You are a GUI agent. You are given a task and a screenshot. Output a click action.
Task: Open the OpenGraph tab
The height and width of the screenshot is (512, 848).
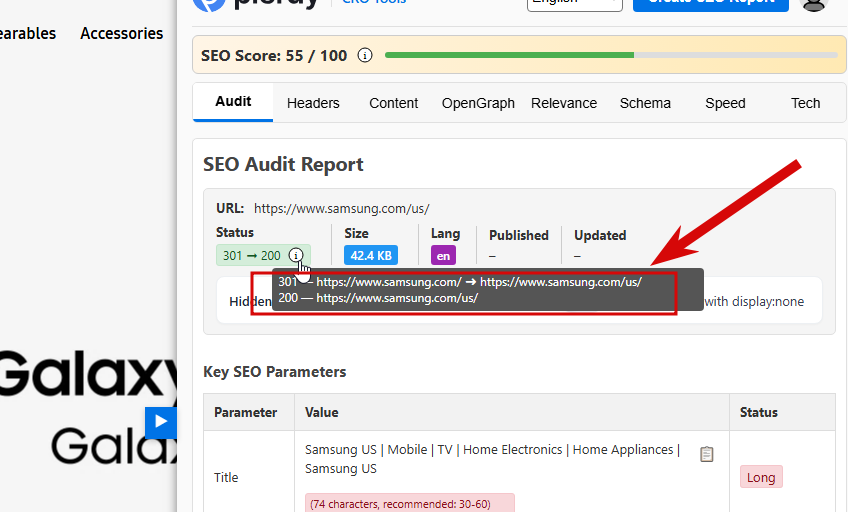pyautogui.click(x=478, y=103)
